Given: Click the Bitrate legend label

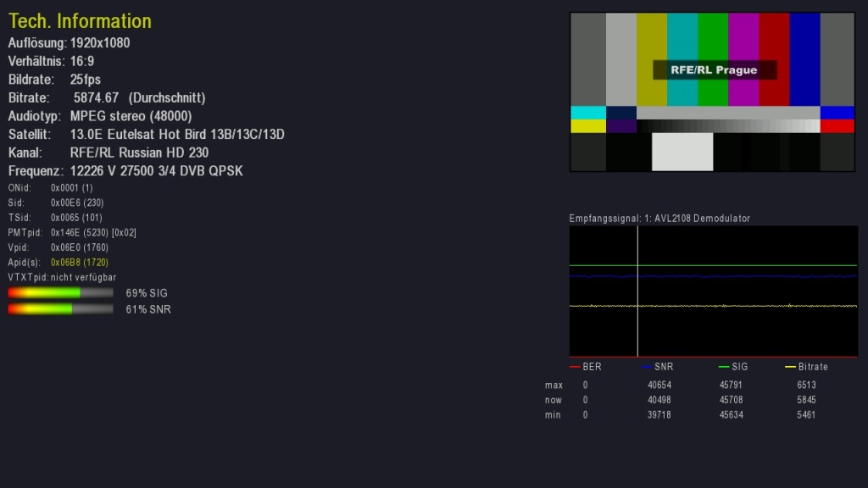Looking at the screenshot, I should (813, 367).
